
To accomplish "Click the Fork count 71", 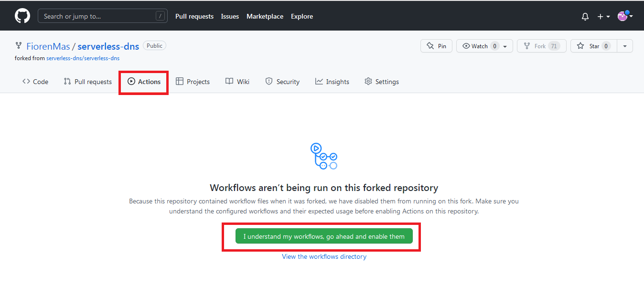I will (x=554, y=46).
